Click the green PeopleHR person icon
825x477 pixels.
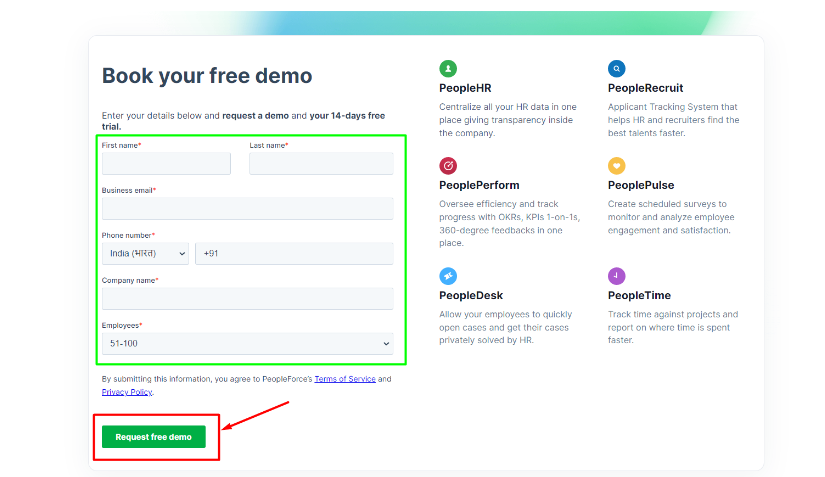click(x=448, y=68)
